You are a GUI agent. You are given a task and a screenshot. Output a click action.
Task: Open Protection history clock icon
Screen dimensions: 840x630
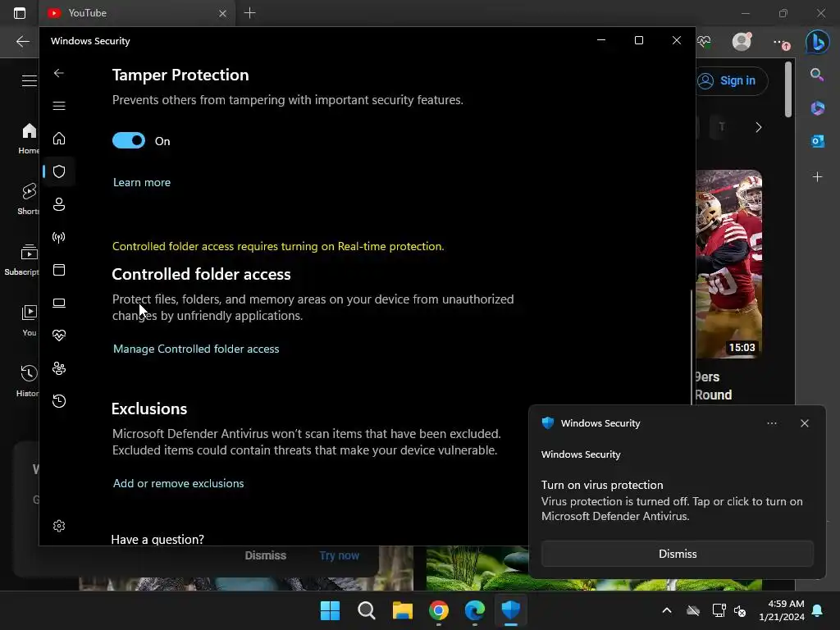click(59, 400)
